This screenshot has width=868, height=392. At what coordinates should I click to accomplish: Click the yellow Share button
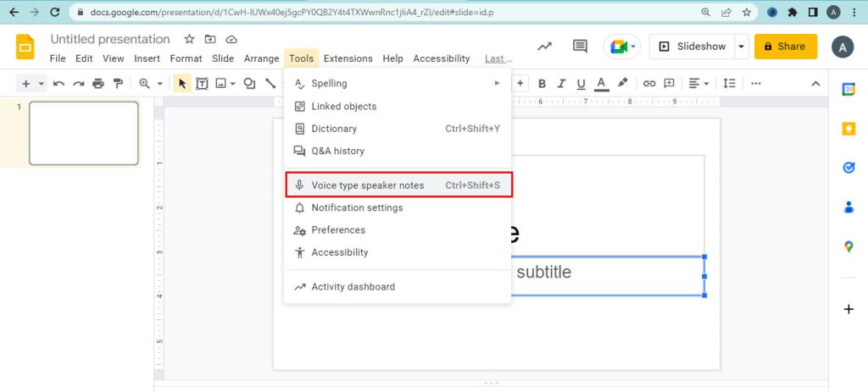[786, 47]
